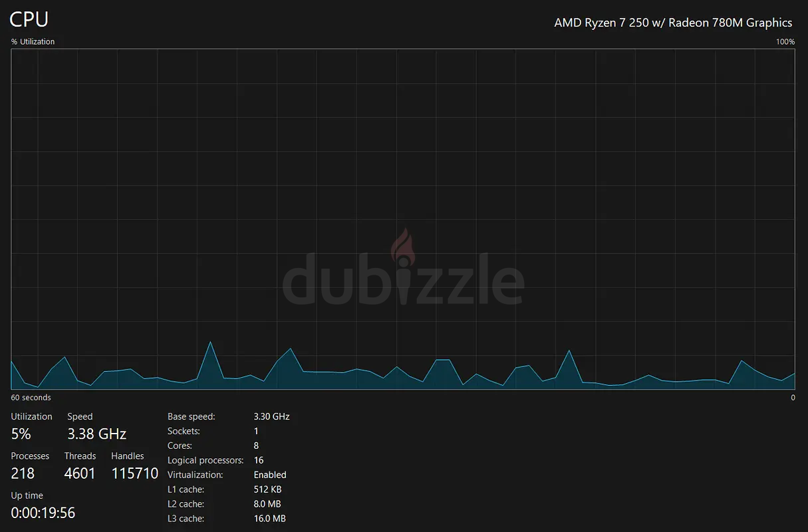This screenshot has height=532, width=808.
Task: Click the Utilization label
Action: [x=31, y=416]
